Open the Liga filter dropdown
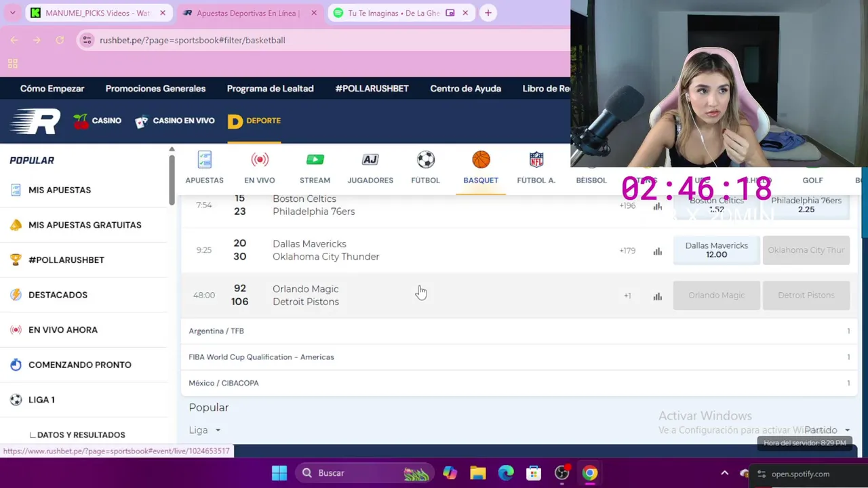The height and width of the screenshot is (488, 868). [205, 430]
